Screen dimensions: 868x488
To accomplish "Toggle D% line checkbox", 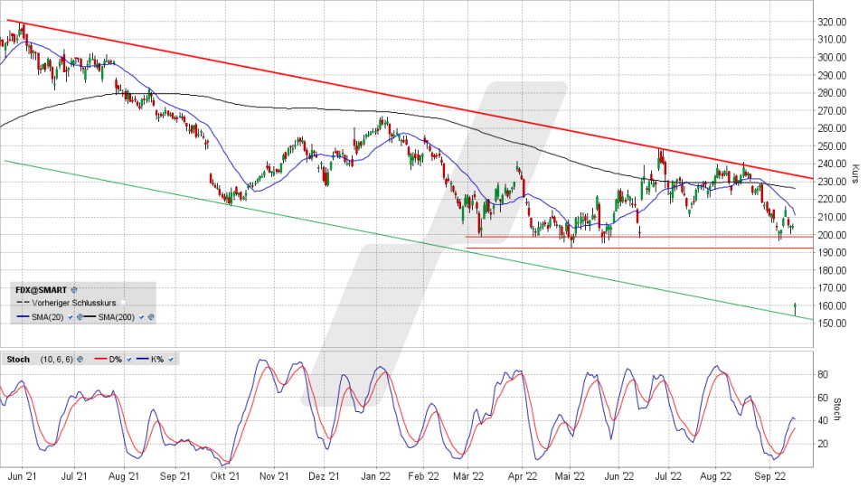I will click(129, 359).
